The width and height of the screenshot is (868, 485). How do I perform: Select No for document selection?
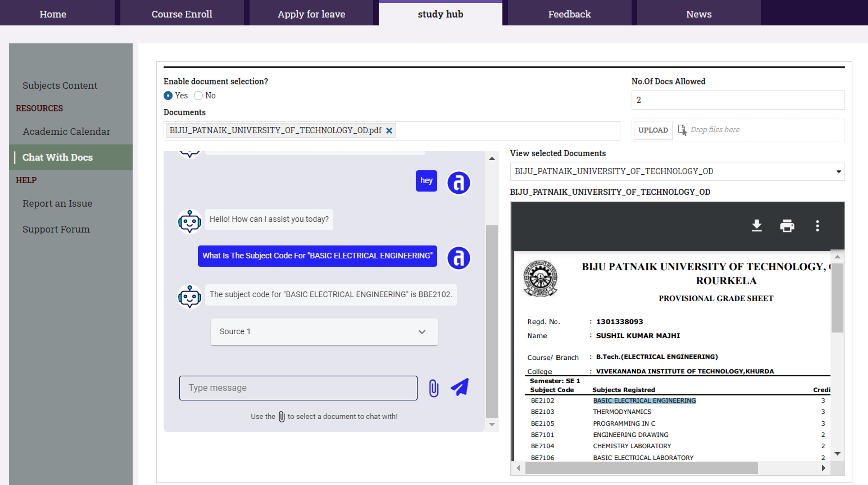(198, 96)
